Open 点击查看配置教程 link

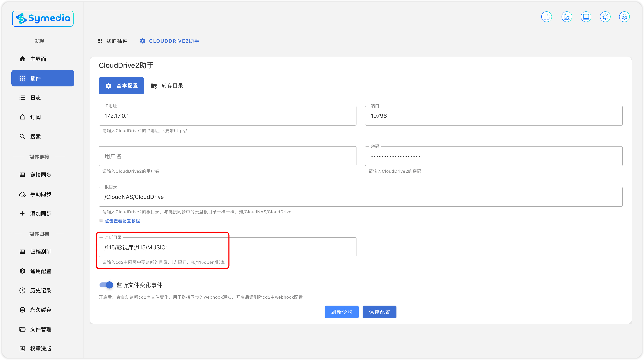(x=122, y=221)
